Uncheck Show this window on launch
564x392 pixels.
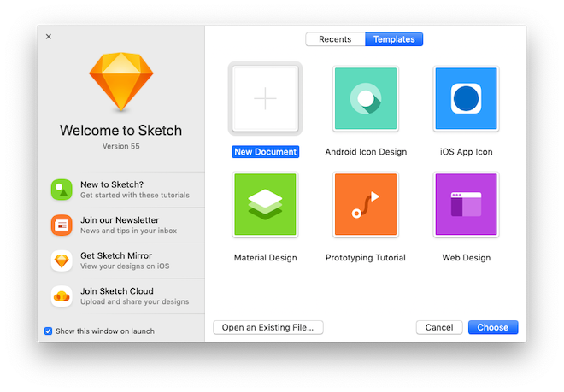(49, 331)
